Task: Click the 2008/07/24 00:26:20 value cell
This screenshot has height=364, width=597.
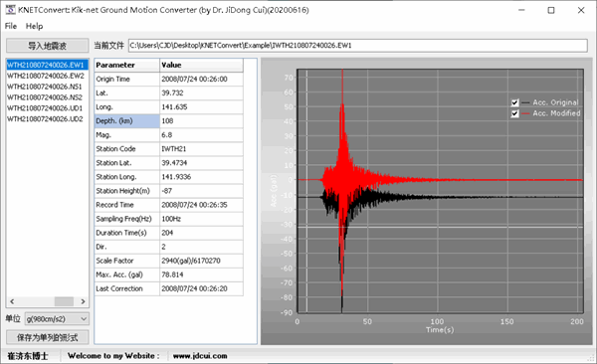Action: tap(201, 288)
